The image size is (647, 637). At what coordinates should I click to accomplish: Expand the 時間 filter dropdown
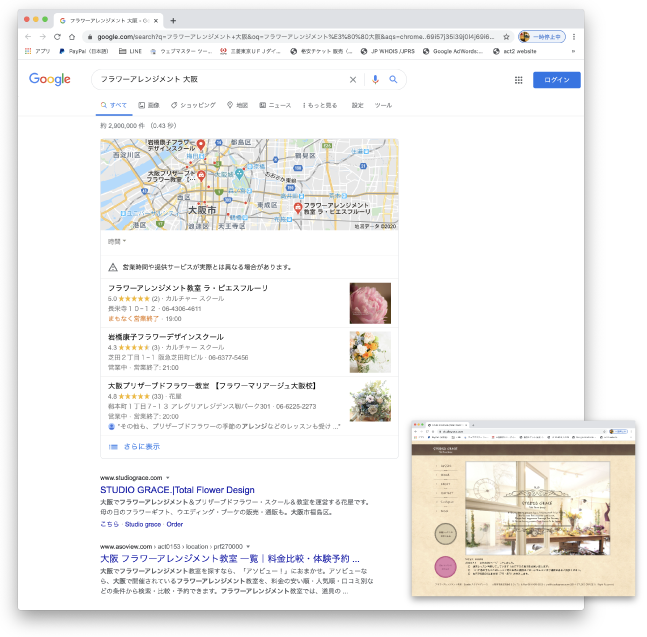(116, 242)
